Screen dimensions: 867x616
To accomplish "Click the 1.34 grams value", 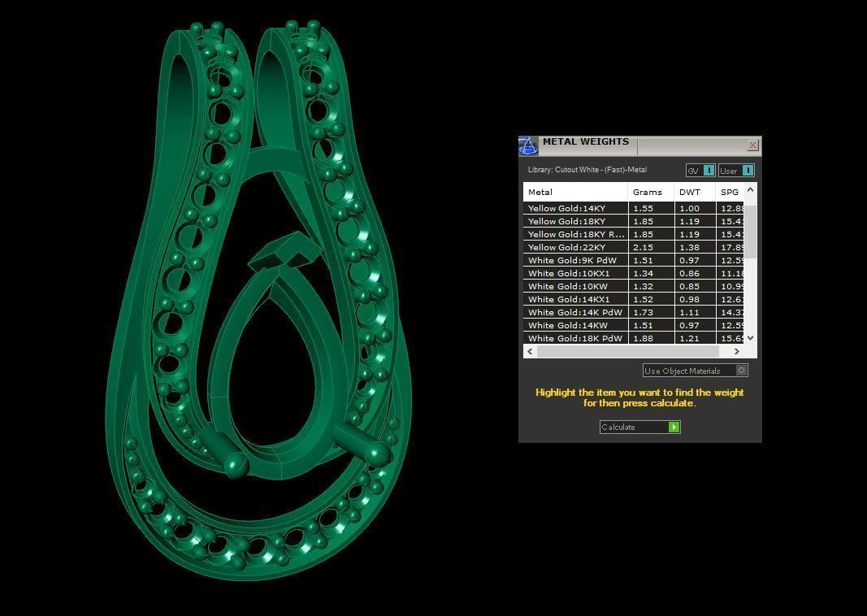I will pyautogui.click(x=643, y=273).
